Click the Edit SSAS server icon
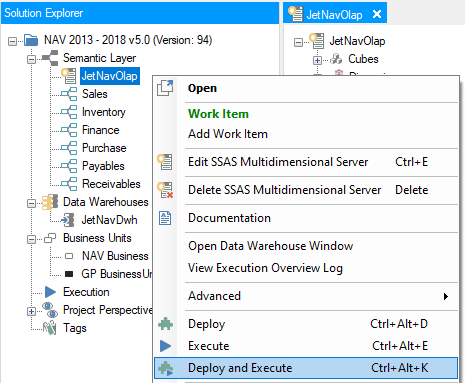Viewport: 465px width, 383px height. coord(165,162)
